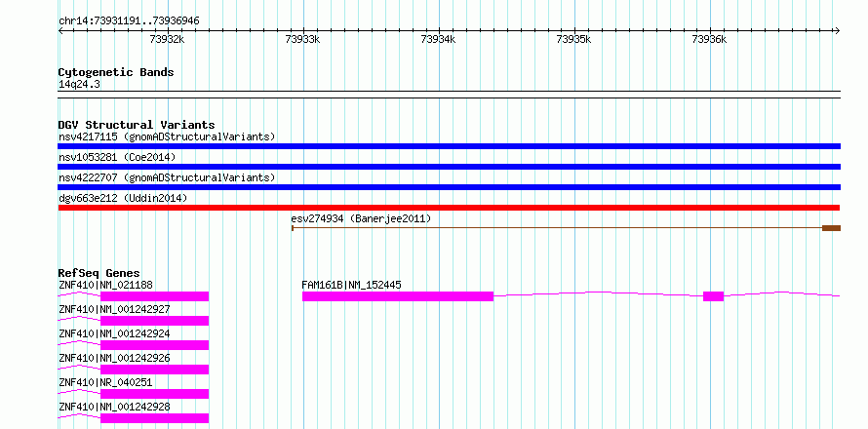This screenshot has width=868, height=429.
Task: Click the ZNF410|NM_001242924 transcript label
Action: point(114,333)
